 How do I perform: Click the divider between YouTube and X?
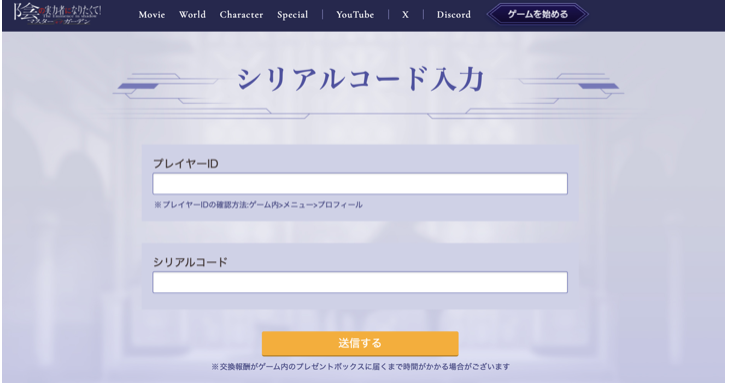[388, 15]
